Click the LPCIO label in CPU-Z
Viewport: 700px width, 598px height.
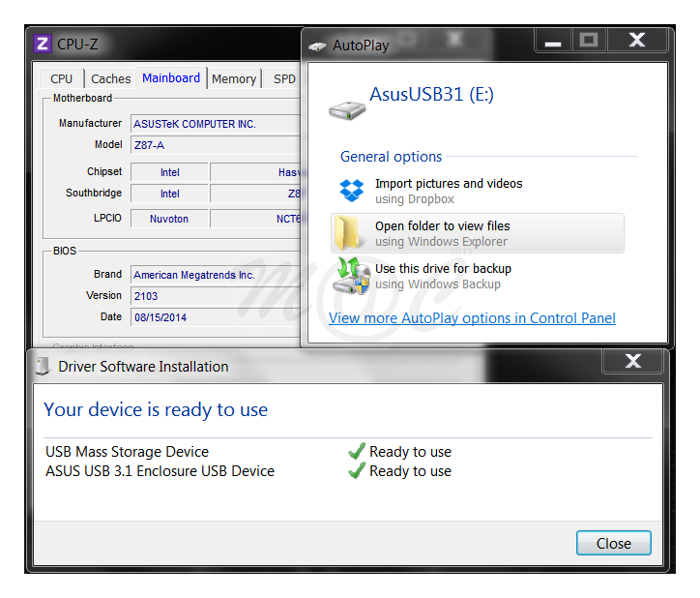107,218
